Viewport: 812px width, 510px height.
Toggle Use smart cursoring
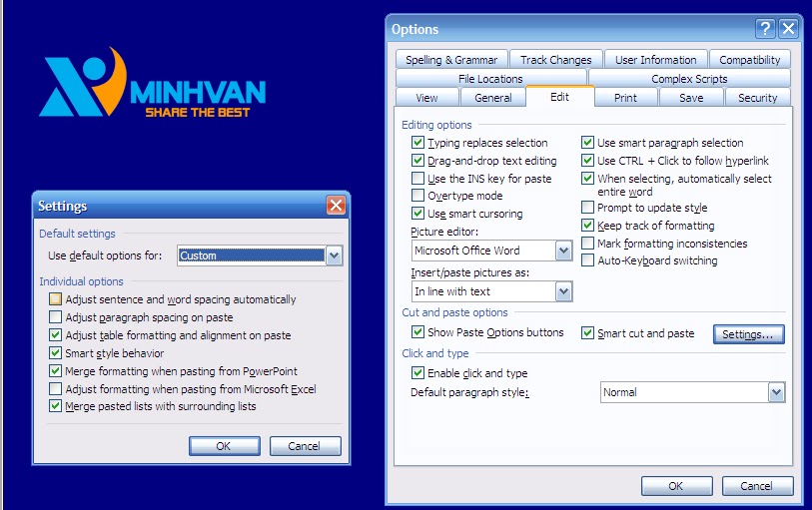[417, 214]
